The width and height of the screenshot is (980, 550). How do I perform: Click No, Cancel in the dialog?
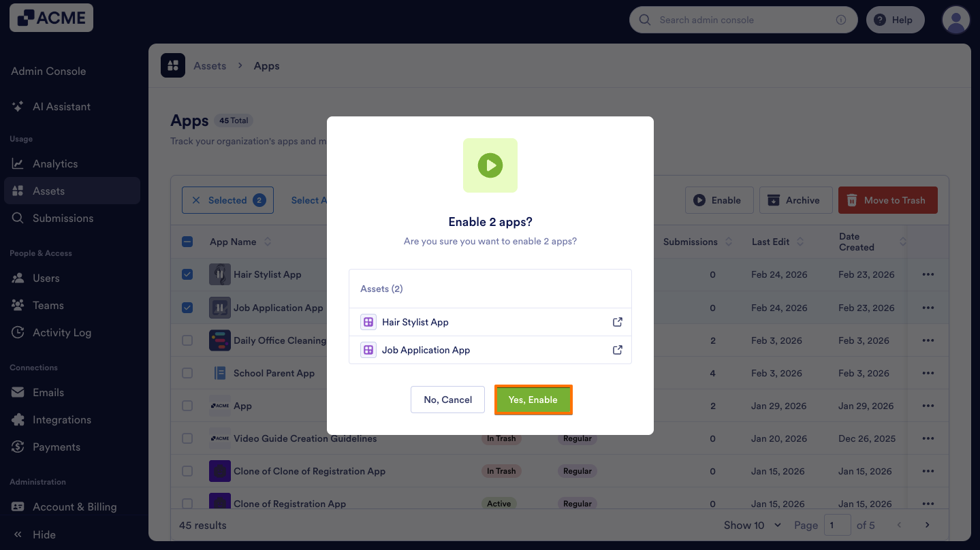(447, 400)
